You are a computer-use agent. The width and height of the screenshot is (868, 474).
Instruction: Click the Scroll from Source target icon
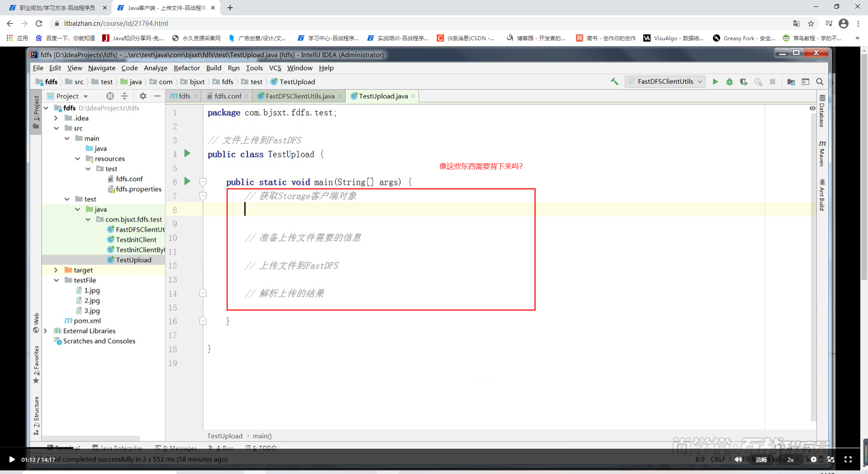pyautogui.click(x=110, y=96)
